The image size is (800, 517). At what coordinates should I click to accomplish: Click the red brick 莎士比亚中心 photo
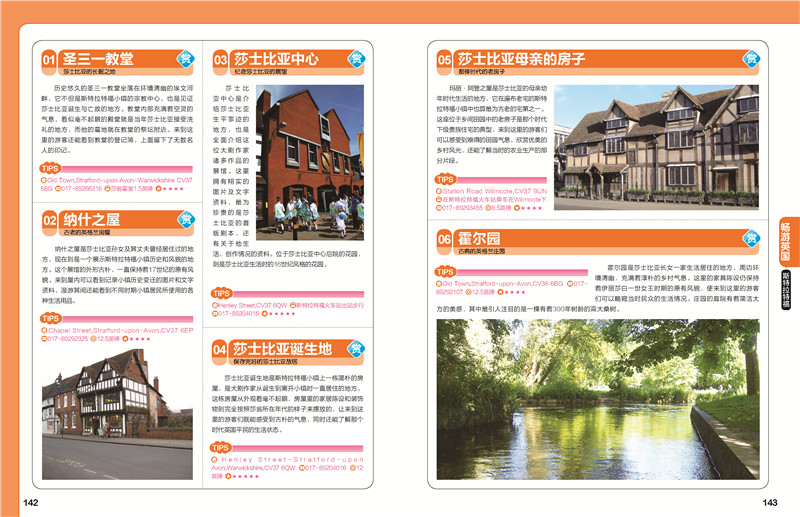310,162
